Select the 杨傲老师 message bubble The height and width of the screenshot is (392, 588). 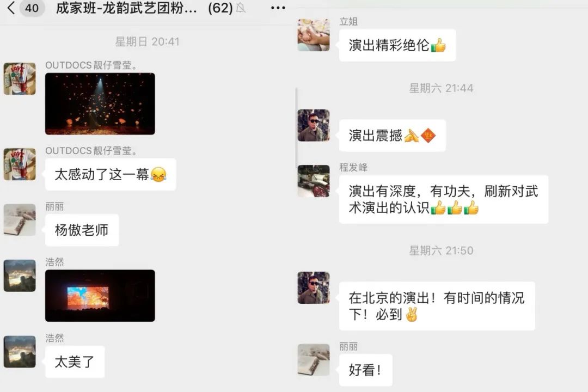(82, 230)
